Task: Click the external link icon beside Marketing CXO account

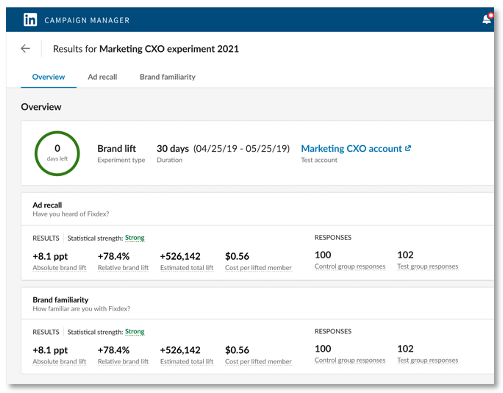Action: pos(408,148)
